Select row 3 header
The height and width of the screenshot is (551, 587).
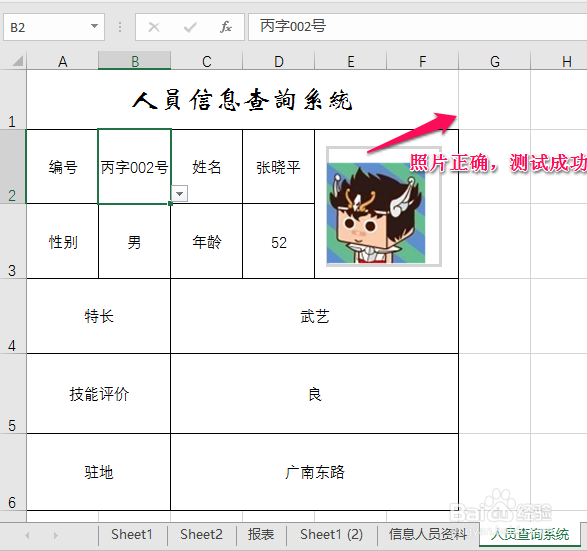13,241
